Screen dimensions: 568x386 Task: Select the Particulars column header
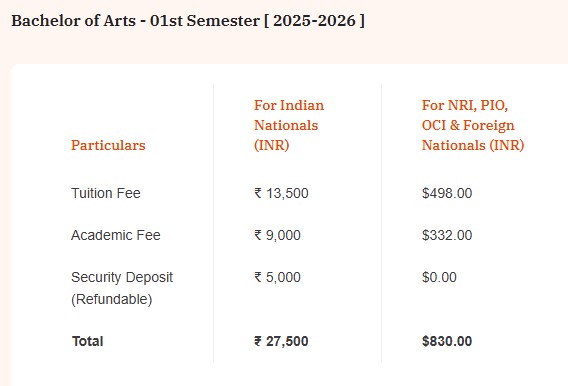tap(108, 145)
